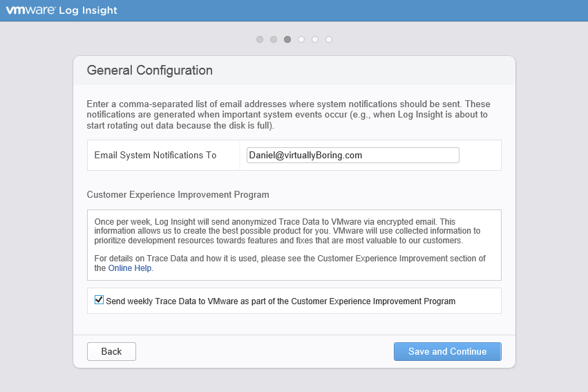Click the Log Insight title text
This screenshot has height=392, width=588.
(88, 10)
